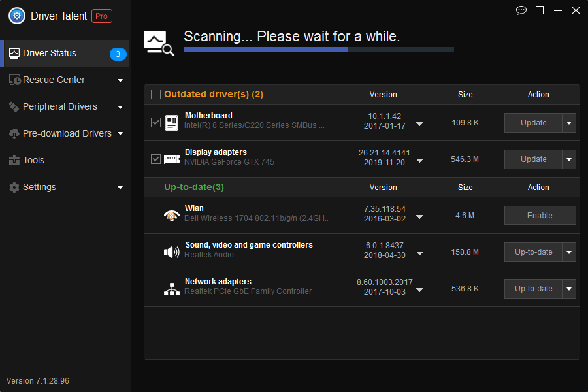The height and width of the screenshot is (392, 588).
Task: Uncheck the Motherboard driver checkbox
Action: pos(155,122)
